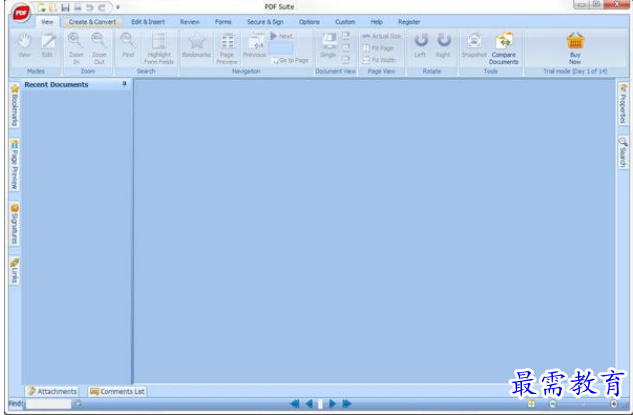
Task: Open the Secure & Sign tab
Action: [265, 22]
